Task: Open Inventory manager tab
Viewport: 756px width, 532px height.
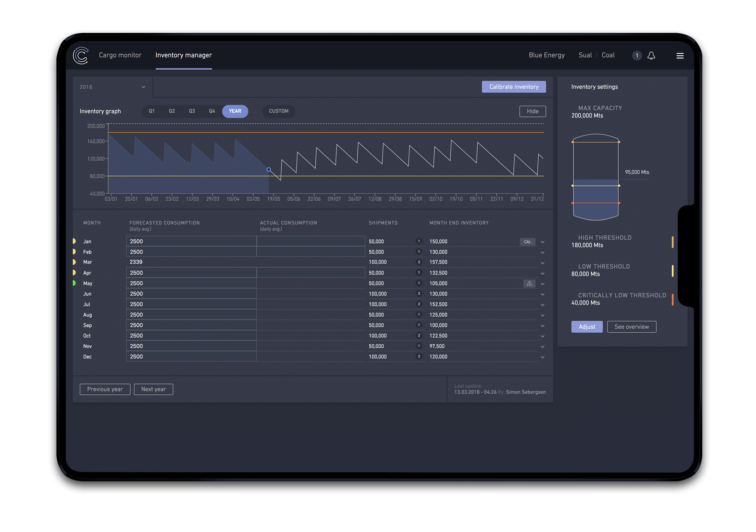Action: [x=183, y=55]
